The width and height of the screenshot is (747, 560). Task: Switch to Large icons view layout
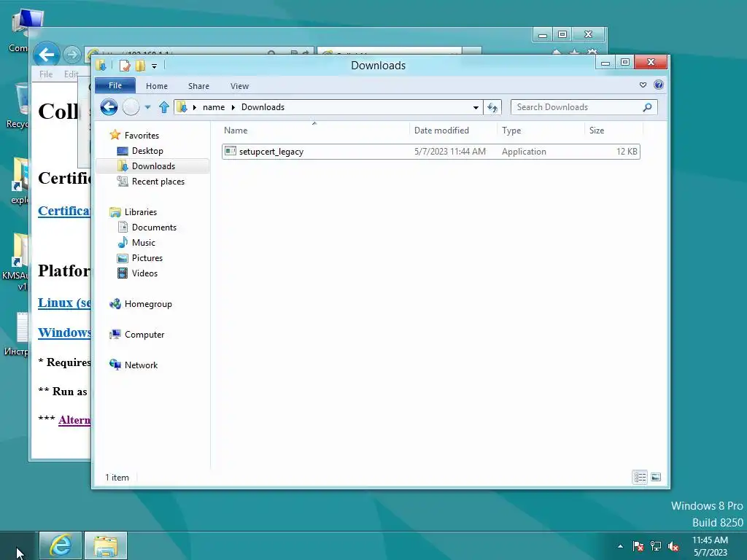(656, 477)
